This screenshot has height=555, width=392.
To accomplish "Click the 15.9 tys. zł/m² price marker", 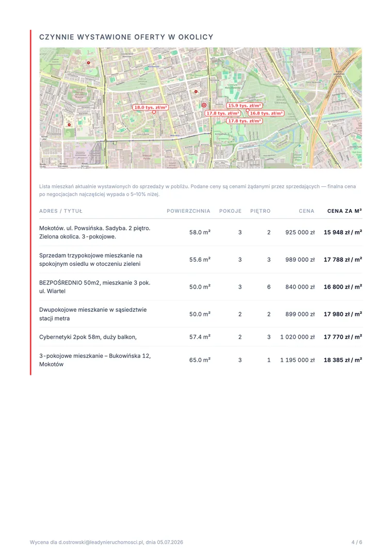I will [x=244, y=105].
